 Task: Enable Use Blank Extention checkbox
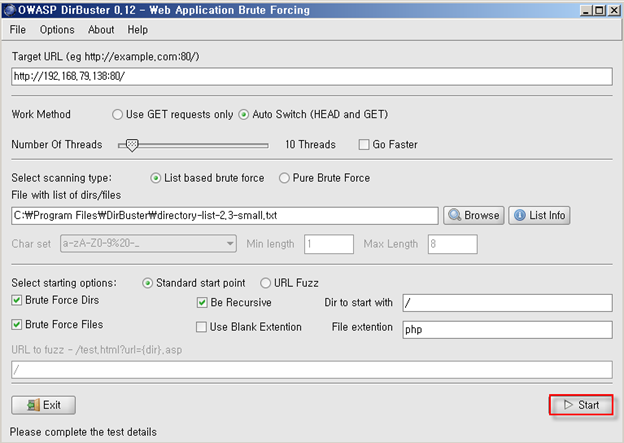201,327
